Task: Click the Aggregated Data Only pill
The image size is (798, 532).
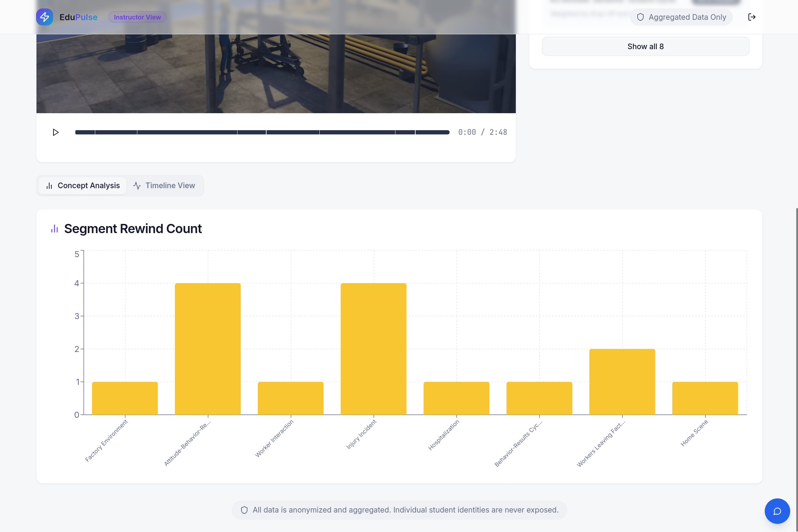Action: click(681, 17)
